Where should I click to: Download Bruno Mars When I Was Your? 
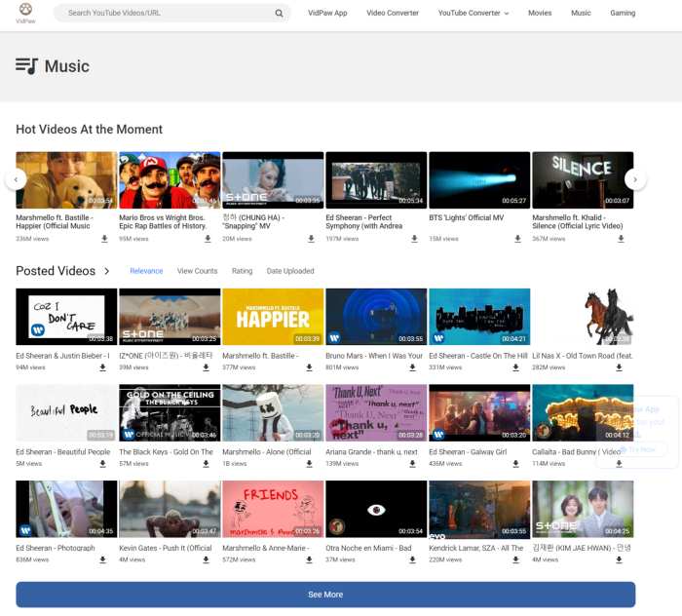coord(412,367)
